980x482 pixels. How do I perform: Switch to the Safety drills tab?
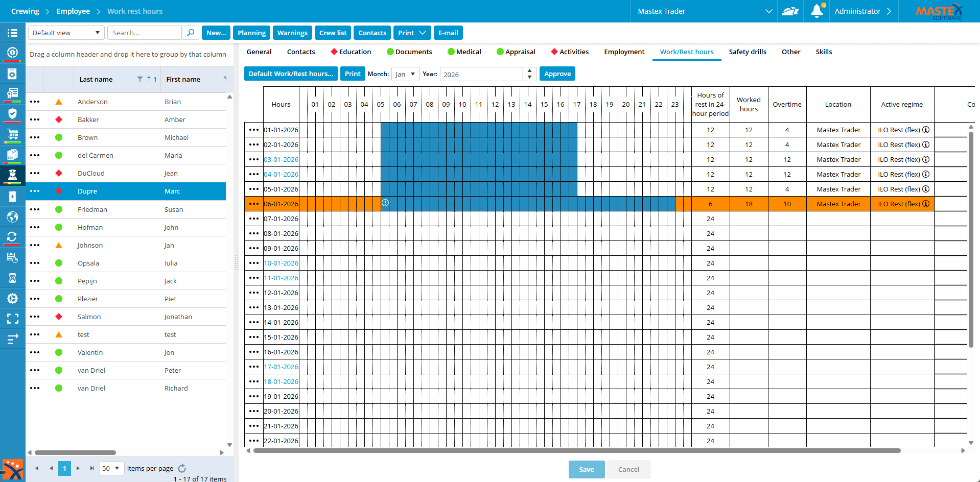747,52
